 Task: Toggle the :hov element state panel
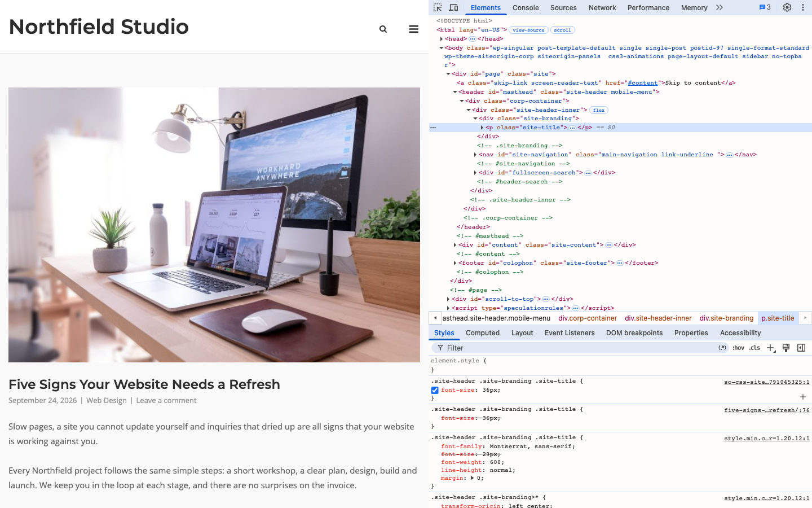point(739,348)
